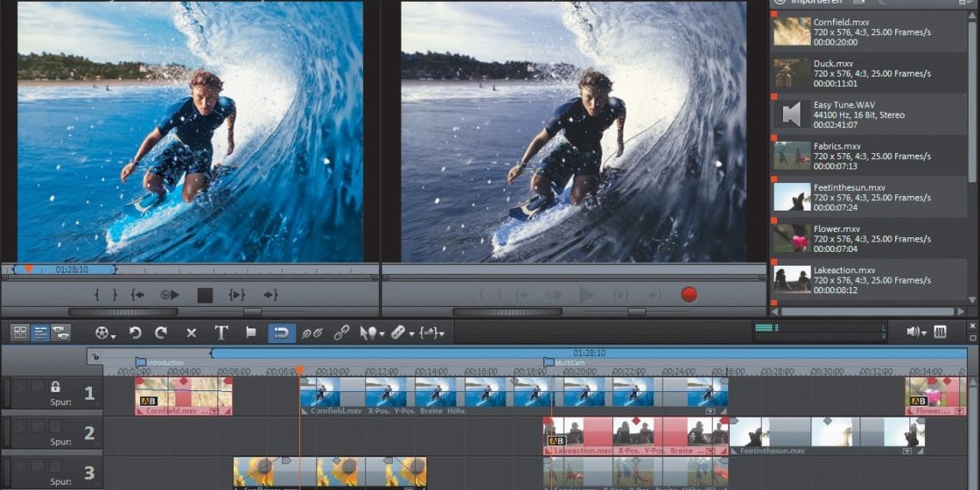Mute track 3 with M button
980x490 pixels.
tap(38, 466)
